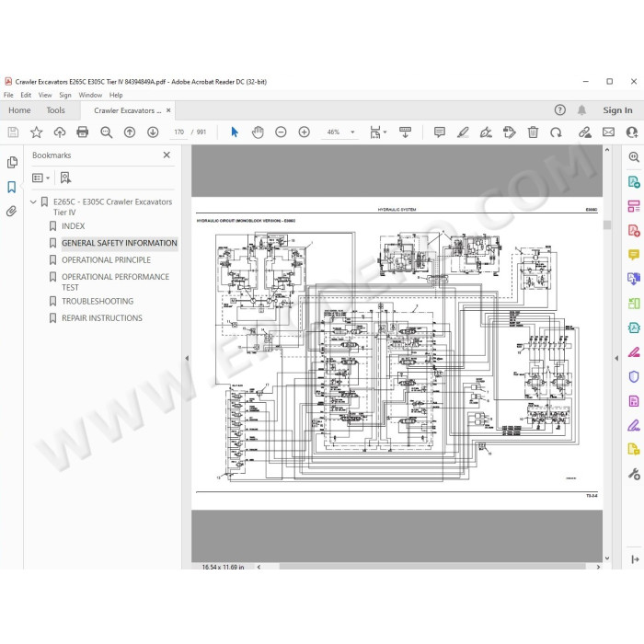This screenshot has height=644, width=644.
Task: Open the search magnifier in right pane
Action: coord(634,157)
